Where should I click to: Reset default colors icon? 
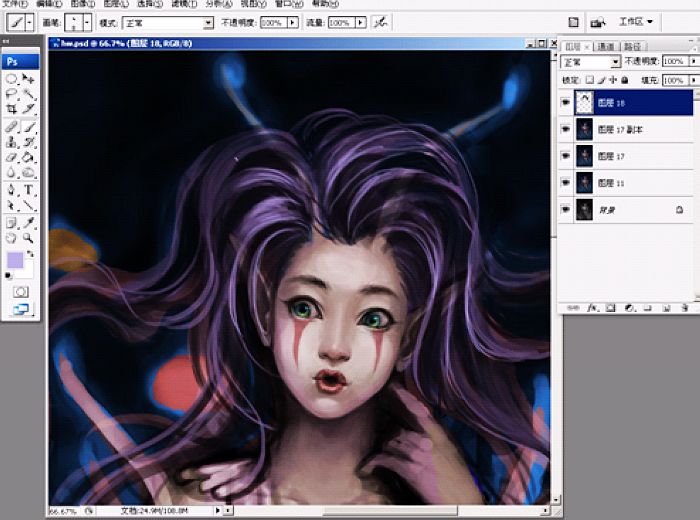click(8, 275)
